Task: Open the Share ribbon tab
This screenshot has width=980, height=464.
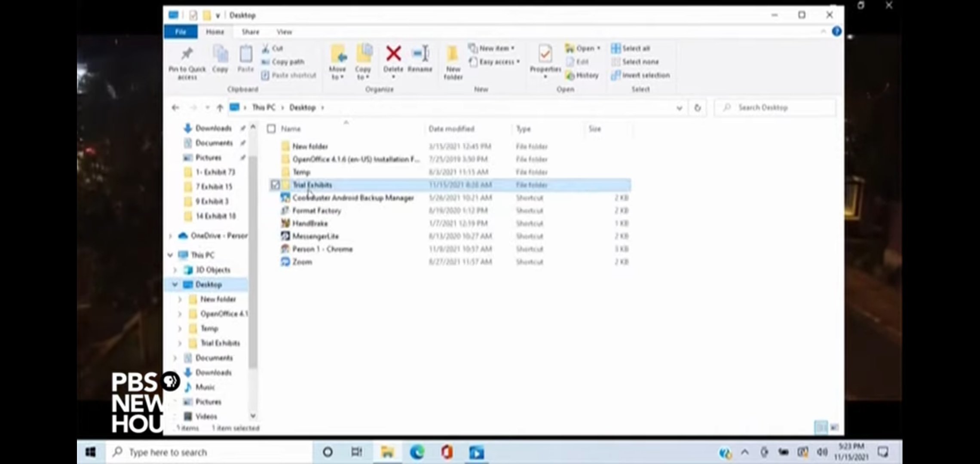Action: (250, 32)
